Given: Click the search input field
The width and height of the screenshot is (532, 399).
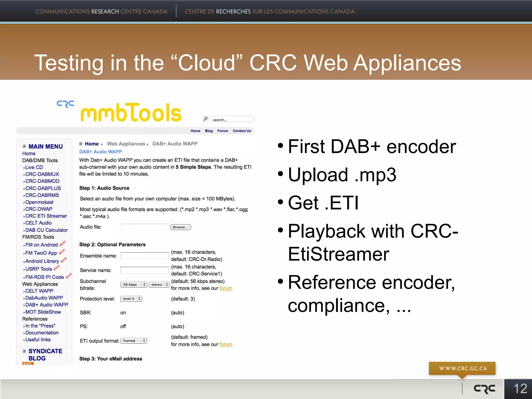Looking at the screenshot, I should point(232,119).
